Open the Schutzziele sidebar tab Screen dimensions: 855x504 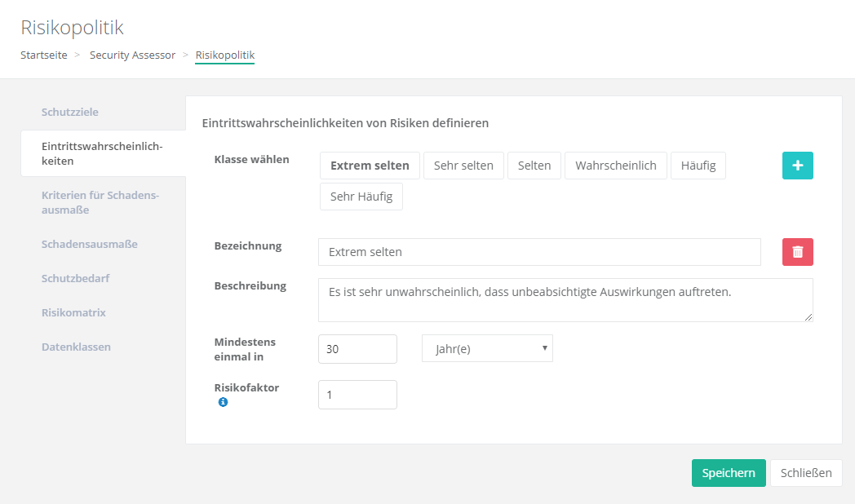point(70,112)
